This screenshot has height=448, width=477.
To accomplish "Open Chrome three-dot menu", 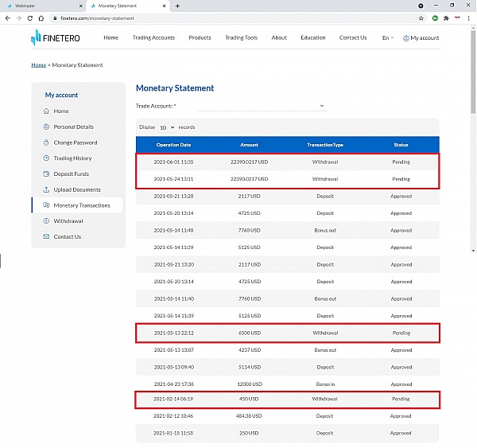I will [x=468, y=18].
